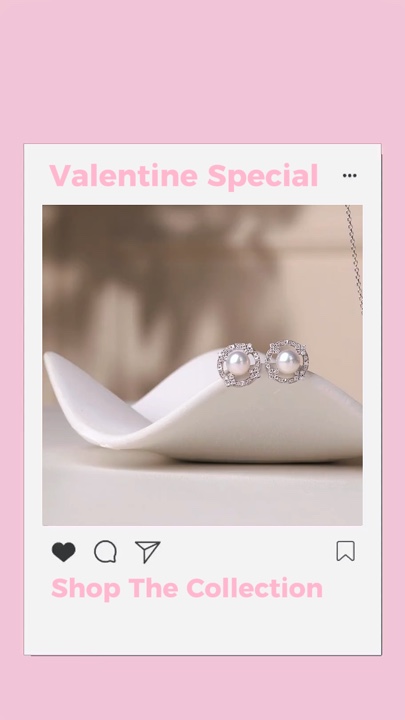This screenshot has height=720, width=405.
Task: Open the three-dot more options menu
Action: tap(349, 175)
